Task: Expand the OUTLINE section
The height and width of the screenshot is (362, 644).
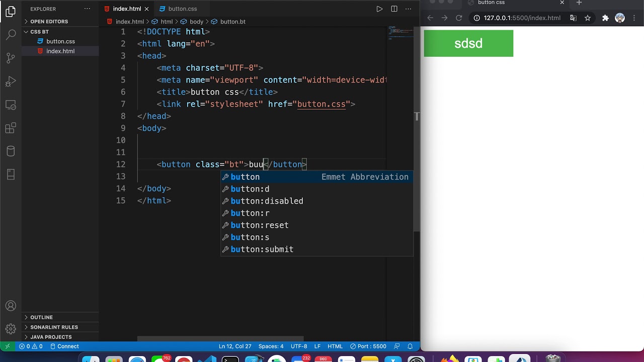Action: click(60, 317)
